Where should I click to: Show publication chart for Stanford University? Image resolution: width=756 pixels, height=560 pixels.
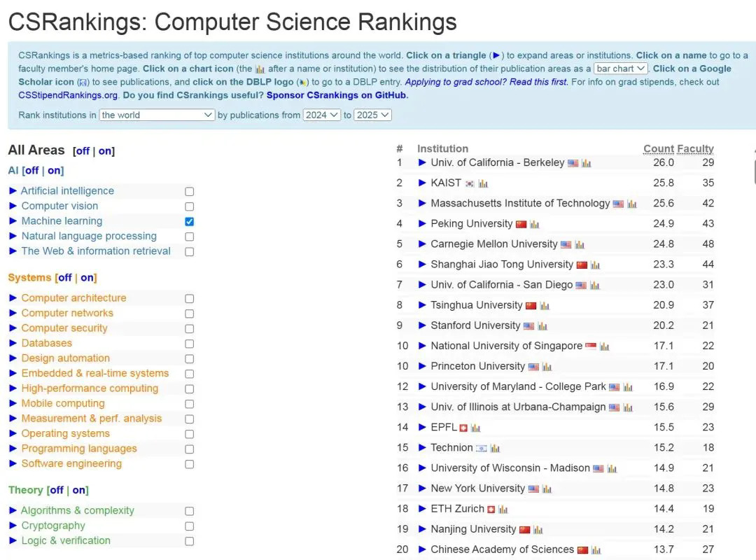[x=542, y=326]
